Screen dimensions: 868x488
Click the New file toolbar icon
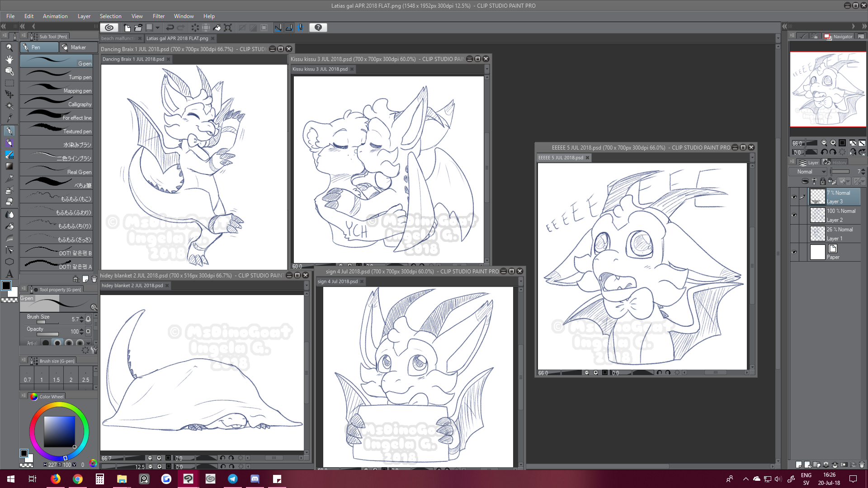[127, 28]
